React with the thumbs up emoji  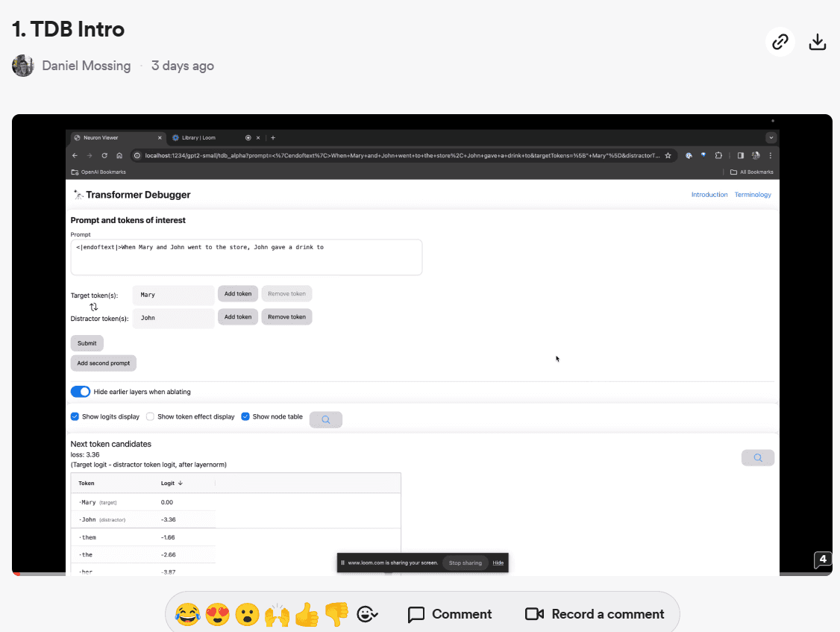point(307,614)
